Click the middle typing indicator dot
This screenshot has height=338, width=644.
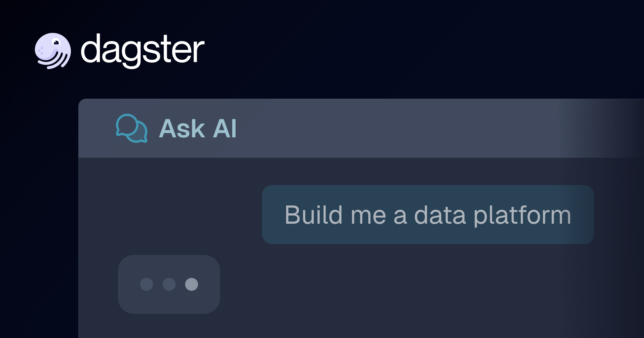click(169, 284)
